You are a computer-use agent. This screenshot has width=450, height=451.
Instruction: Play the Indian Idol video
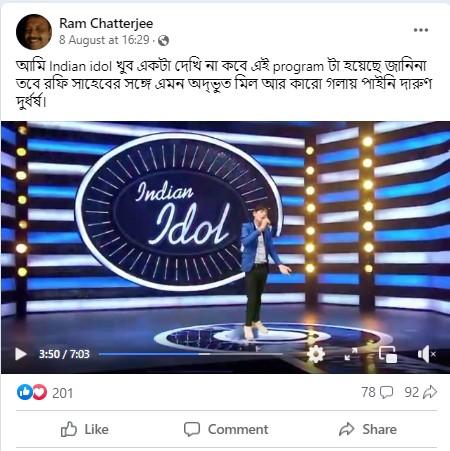coord(21,354)
